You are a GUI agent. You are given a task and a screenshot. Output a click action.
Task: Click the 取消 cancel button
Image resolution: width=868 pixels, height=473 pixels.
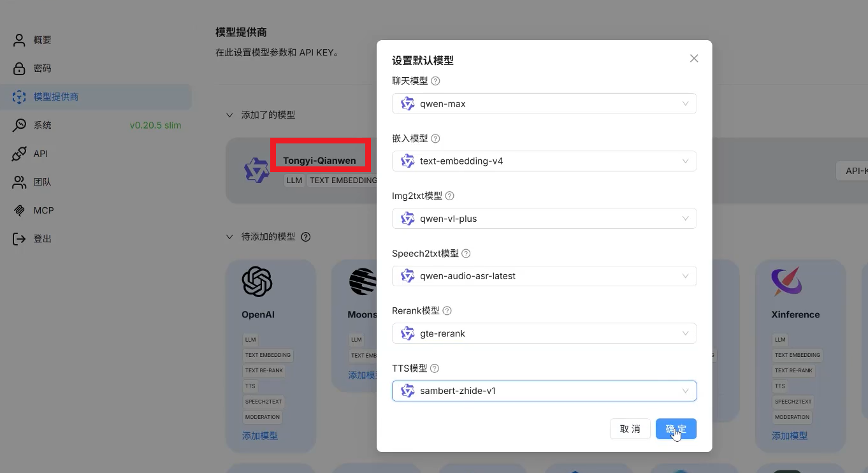coord(630,429)
